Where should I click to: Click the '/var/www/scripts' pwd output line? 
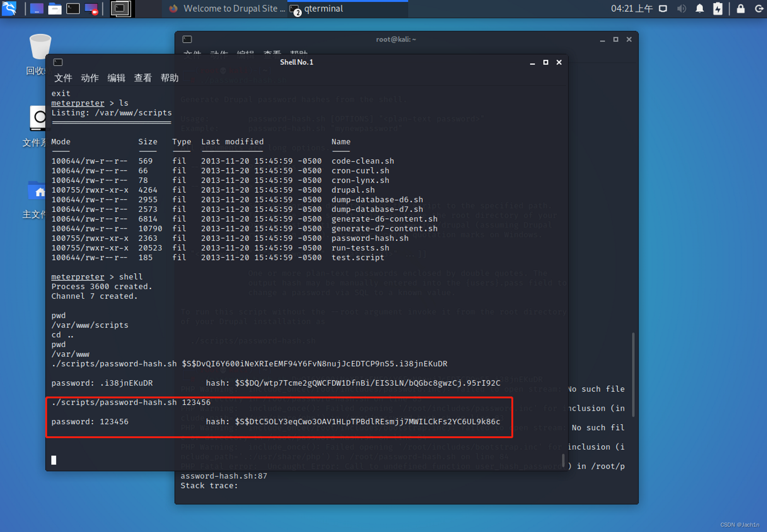pyautogui.click(x=90, y=325)
